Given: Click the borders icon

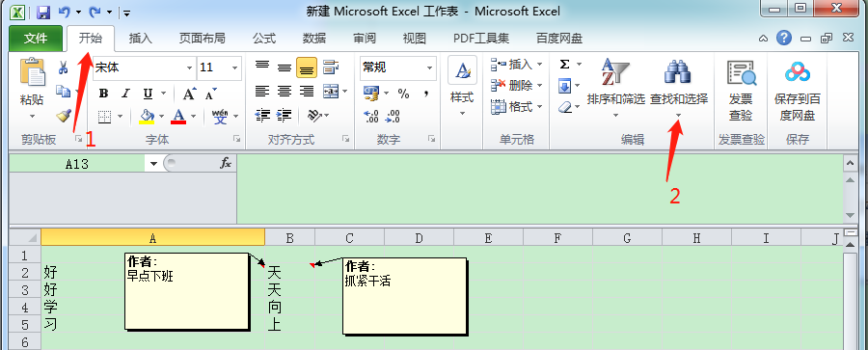Looking at the screenshot, I should coord(104,117).
